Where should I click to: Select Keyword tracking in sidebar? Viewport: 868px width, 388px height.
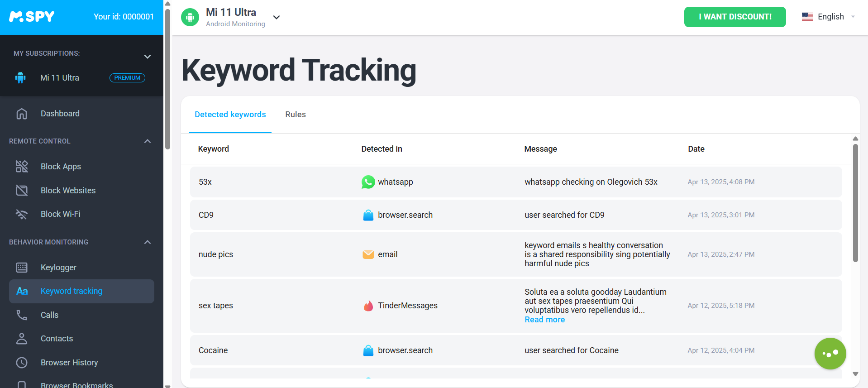click(81, 291)
